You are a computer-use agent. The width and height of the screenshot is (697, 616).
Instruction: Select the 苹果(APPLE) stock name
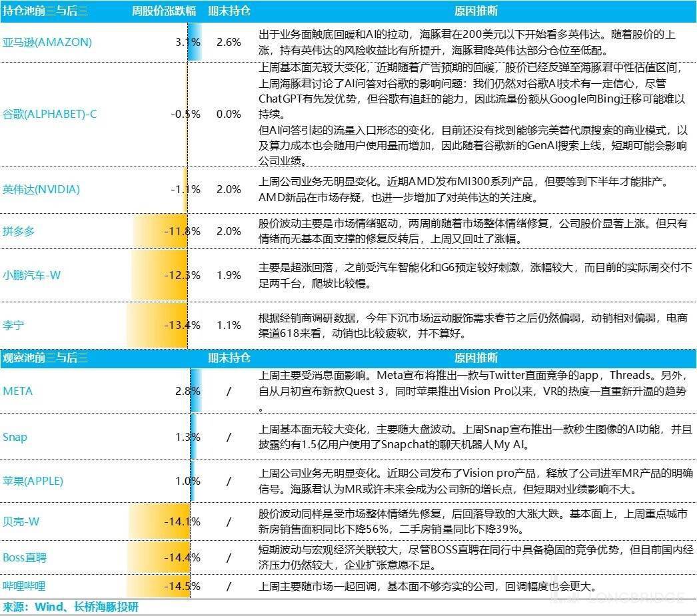click(33, 481)
